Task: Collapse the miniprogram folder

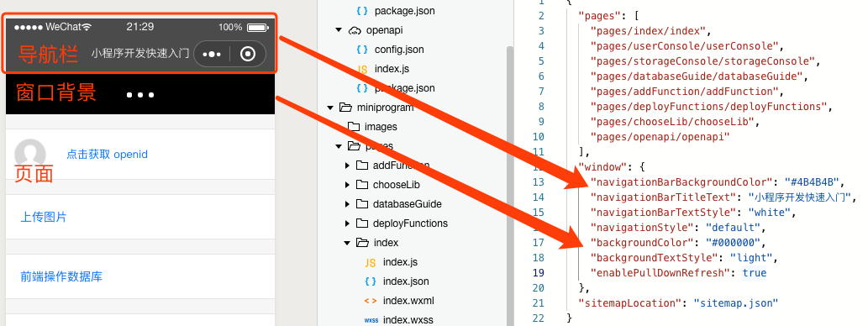Action: point(331,108)
